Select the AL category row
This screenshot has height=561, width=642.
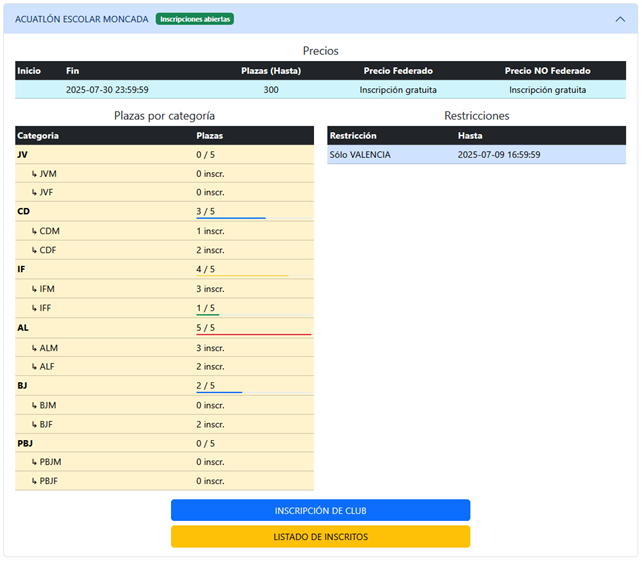(x=164, y=328)
